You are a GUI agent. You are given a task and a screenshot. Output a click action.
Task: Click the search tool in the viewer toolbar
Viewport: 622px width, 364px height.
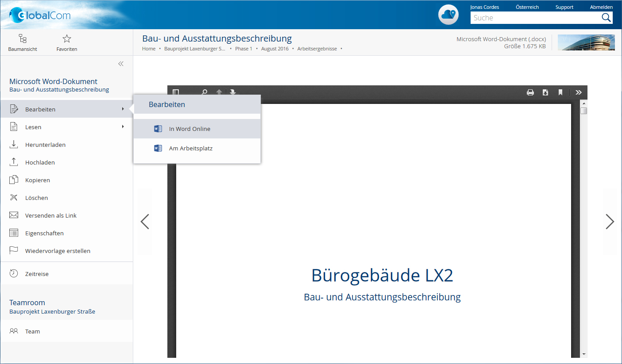[205, 92]
